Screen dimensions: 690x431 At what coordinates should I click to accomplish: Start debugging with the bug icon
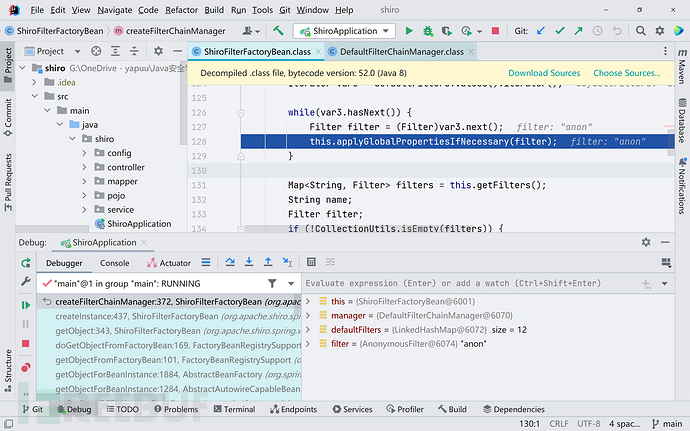click(428, 31)
